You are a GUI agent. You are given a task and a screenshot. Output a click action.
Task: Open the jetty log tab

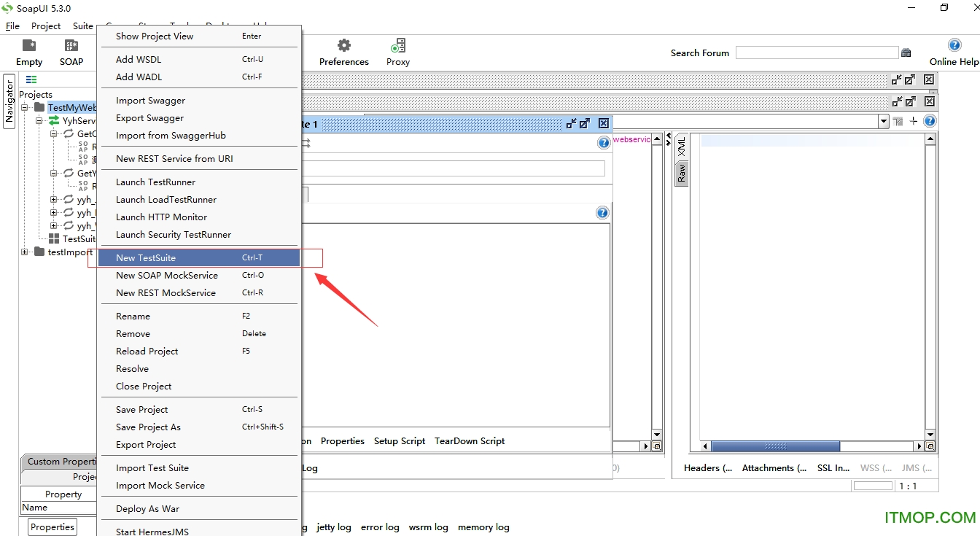(x=334, y=527)
